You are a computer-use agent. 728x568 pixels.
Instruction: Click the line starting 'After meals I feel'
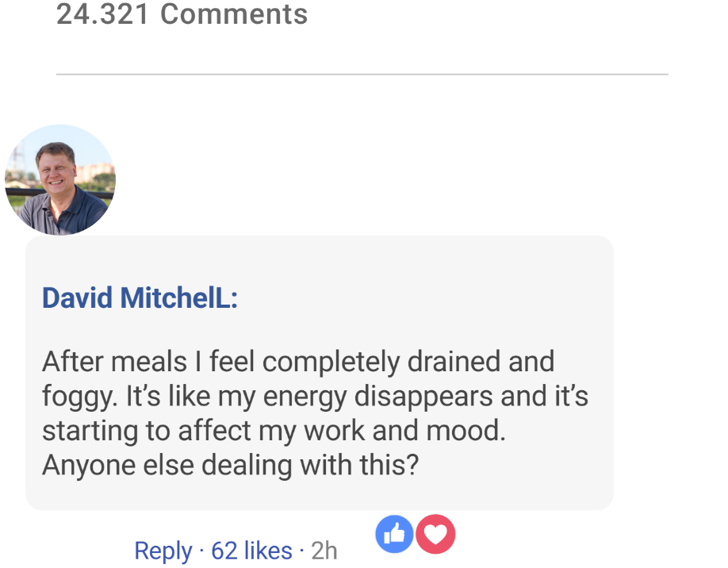[297, 362]
